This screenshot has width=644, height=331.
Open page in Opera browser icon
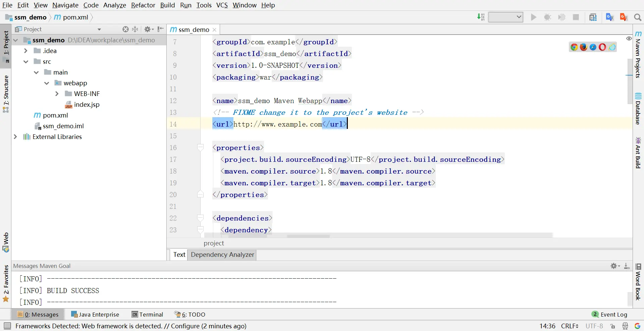[x=602, y=47]
